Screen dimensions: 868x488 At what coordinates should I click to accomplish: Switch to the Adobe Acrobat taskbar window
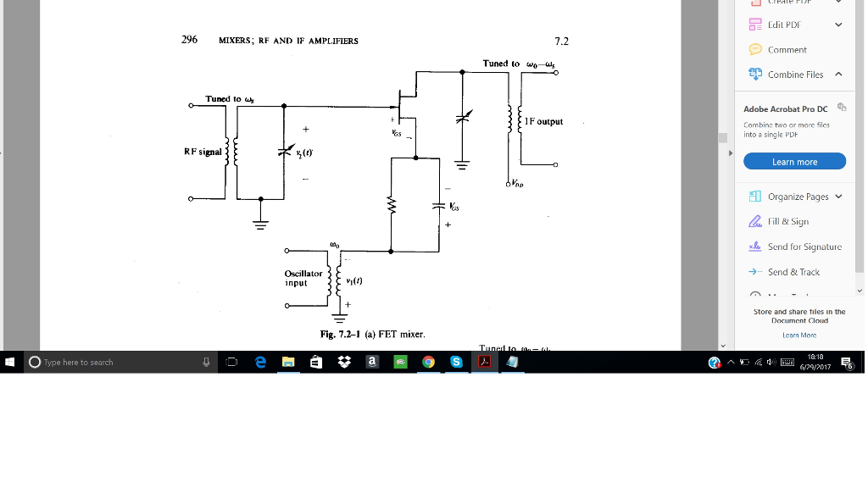coord(484,362)
